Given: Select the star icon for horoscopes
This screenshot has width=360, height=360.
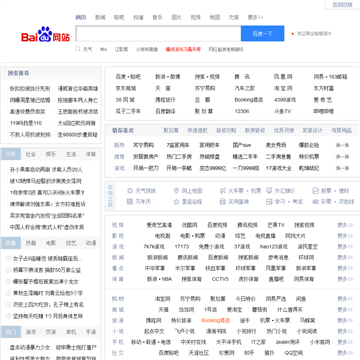Looking at the screenshot, I should [x=176, y=202].
